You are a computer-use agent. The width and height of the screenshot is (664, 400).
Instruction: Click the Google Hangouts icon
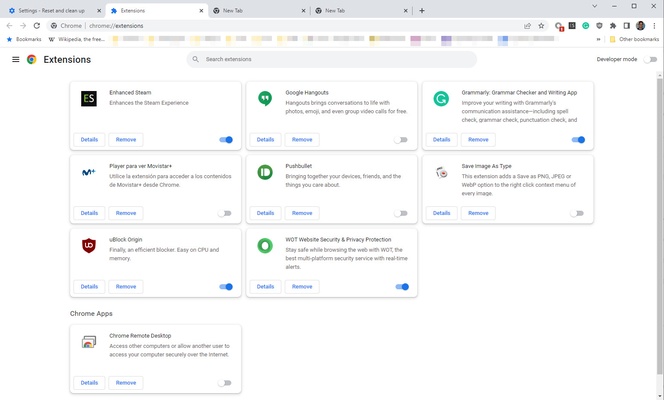coord(265,99)
